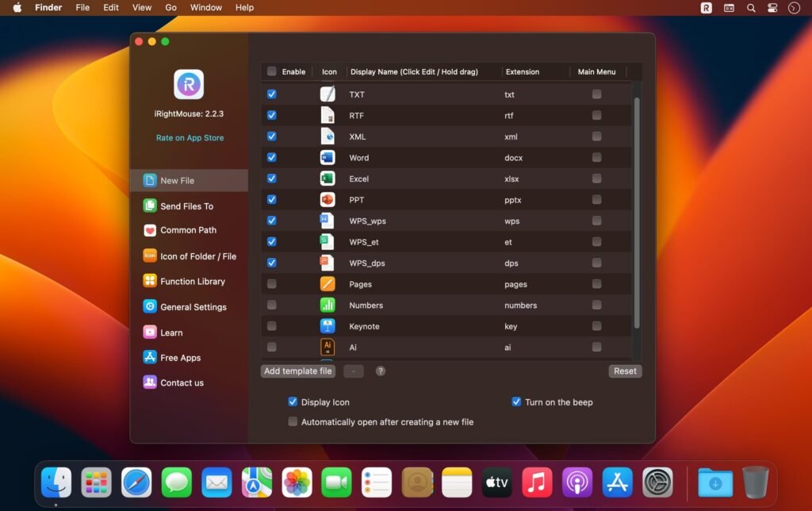Click the Keynote template icon
The image size is (812, 511).
(x=328, y=325)
